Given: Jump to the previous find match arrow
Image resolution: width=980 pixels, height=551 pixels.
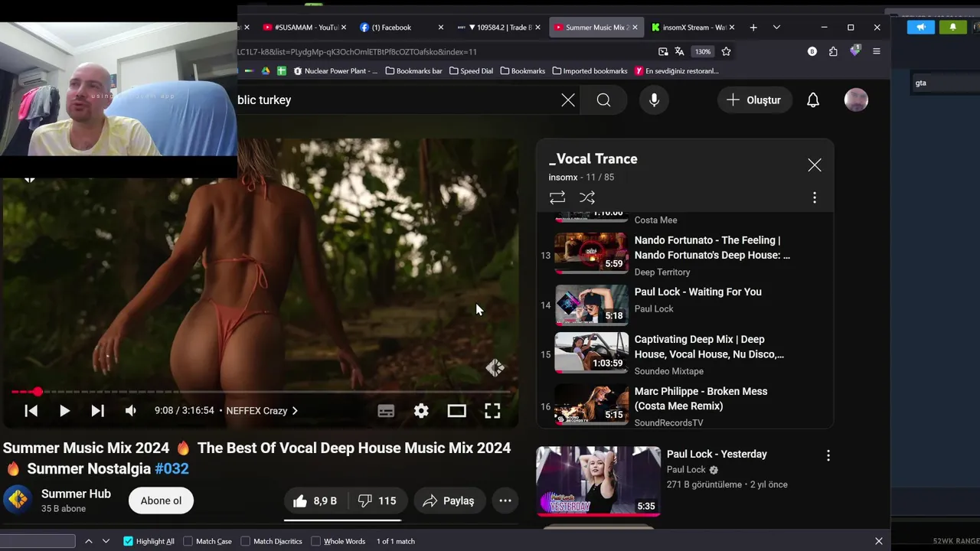Looking at the screenshot, I should (89, 541).
